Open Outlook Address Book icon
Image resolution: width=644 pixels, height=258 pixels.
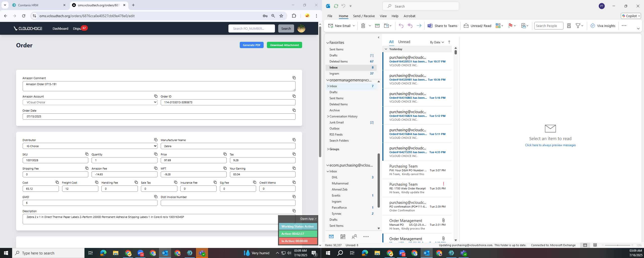569,26
